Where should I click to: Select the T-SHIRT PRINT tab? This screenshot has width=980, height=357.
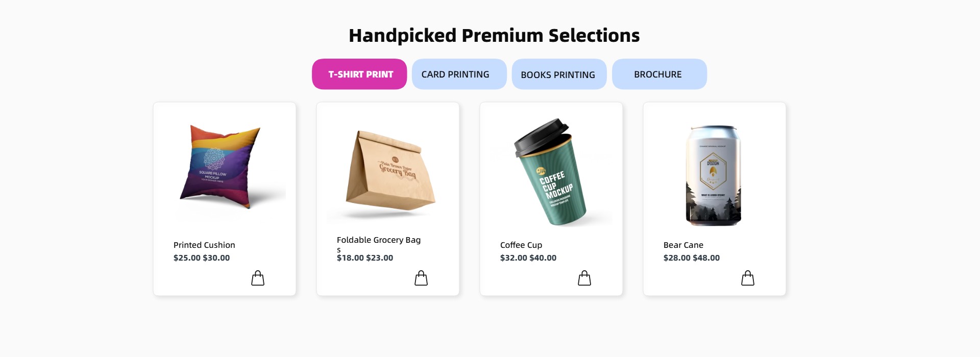[359, 74]
